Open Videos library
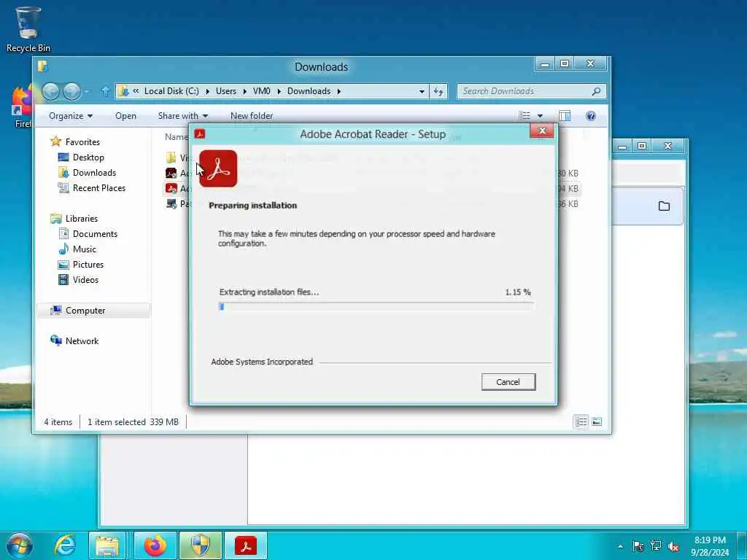 point(86,279)
